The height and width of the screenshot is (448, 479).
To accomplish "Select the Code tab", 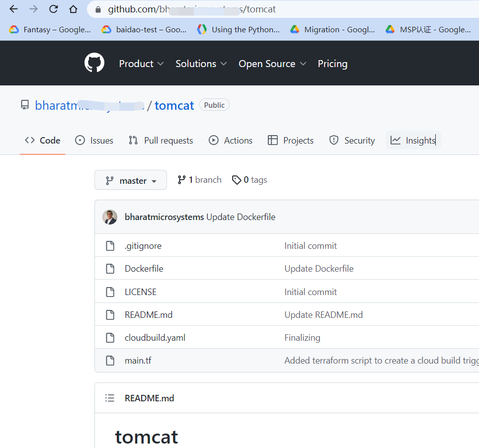I will (x=42, y=140).
